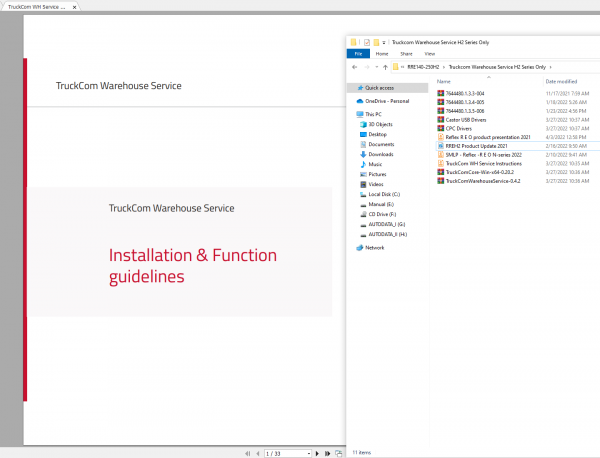Select Local Disk (C:) drive
Screen dimensions: 600x458
(380, 194)
